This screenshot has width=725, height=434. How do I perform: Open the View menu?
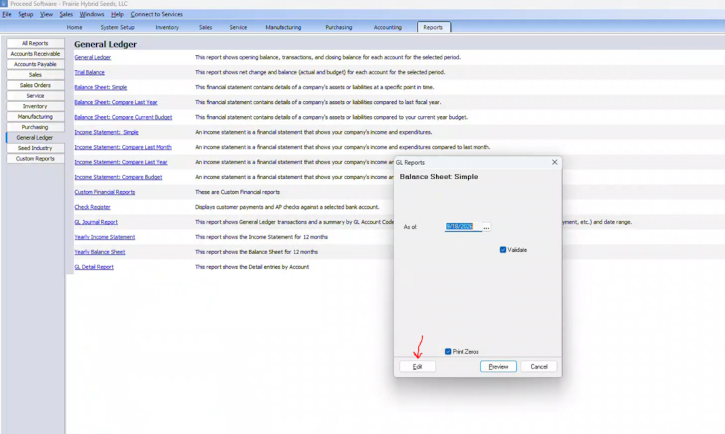[x=46, y=14]
